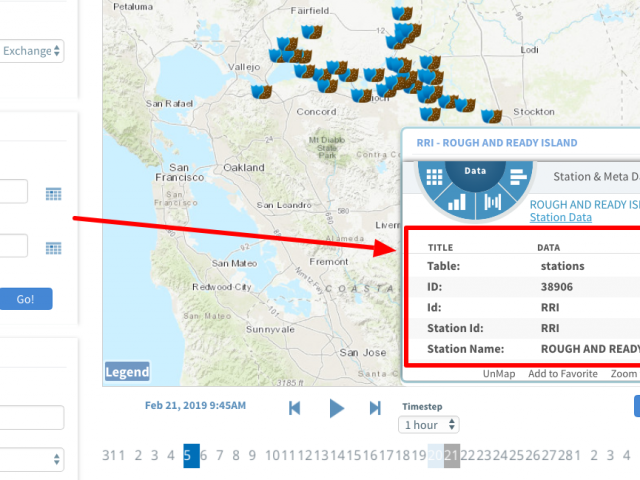Screen dimensions: 640x480
Task: Skip to the last timestep
Action: 375,407
